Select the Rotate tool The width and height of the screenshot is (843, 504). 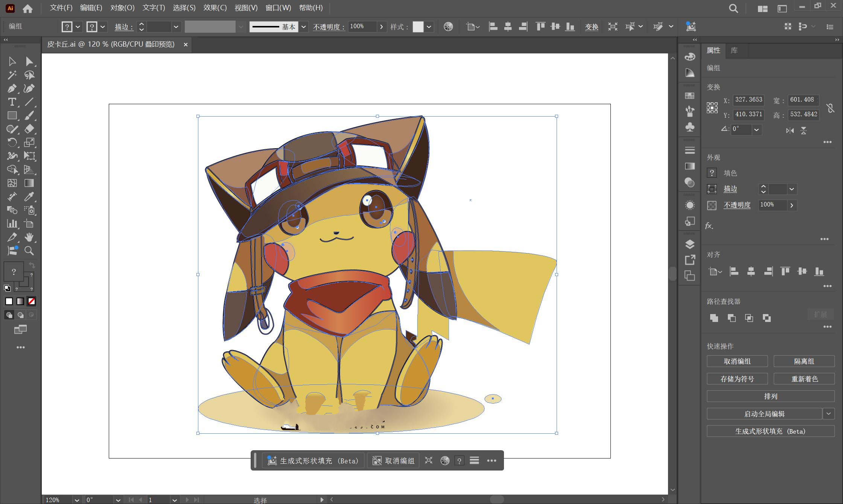(x=12, y=143)
